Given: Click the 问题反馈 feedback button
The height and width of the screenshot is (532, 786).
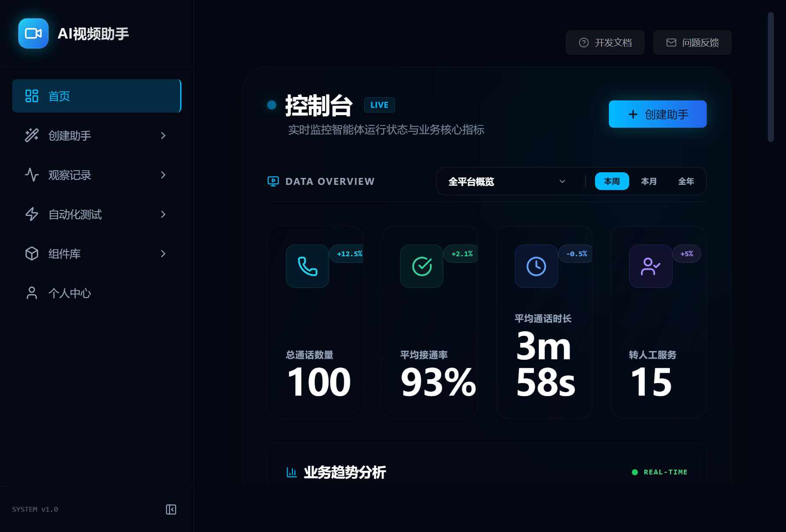Looking at the screenshot, I should (x=692, y=42).
